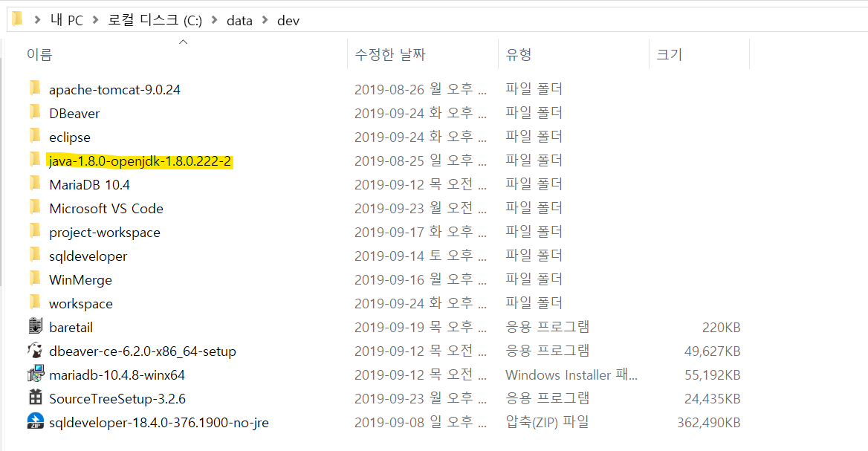Viewport: 868px width, 451px height.
Task: Click 파일 폴더 type of eclipse row
Action: coord(534,136)
